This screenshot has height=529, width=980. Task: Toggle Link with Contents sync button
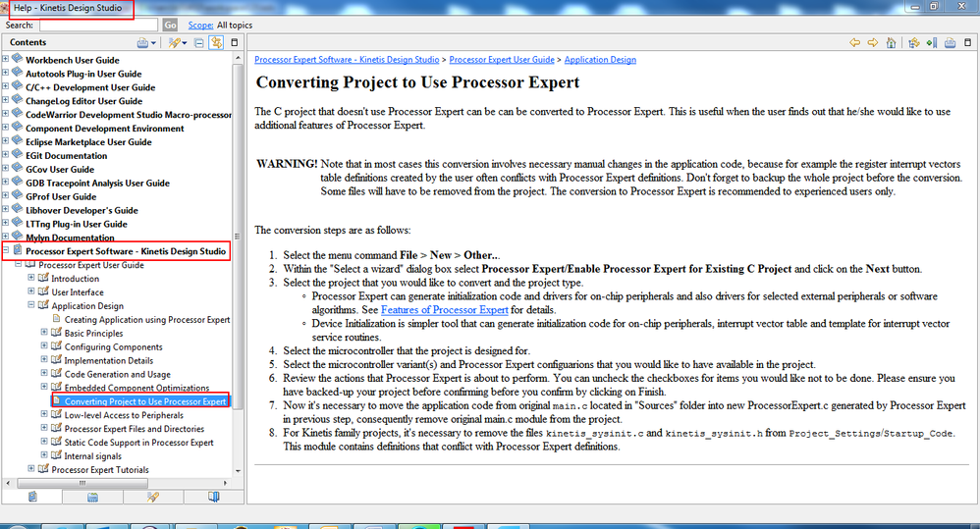216,42
